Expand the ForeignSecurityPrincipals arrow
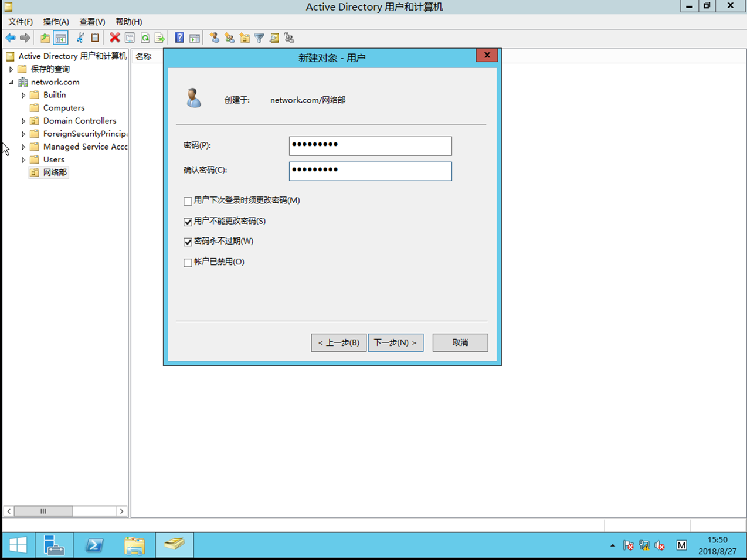This screenshot has width=747, height=560. tap(23, 134)
